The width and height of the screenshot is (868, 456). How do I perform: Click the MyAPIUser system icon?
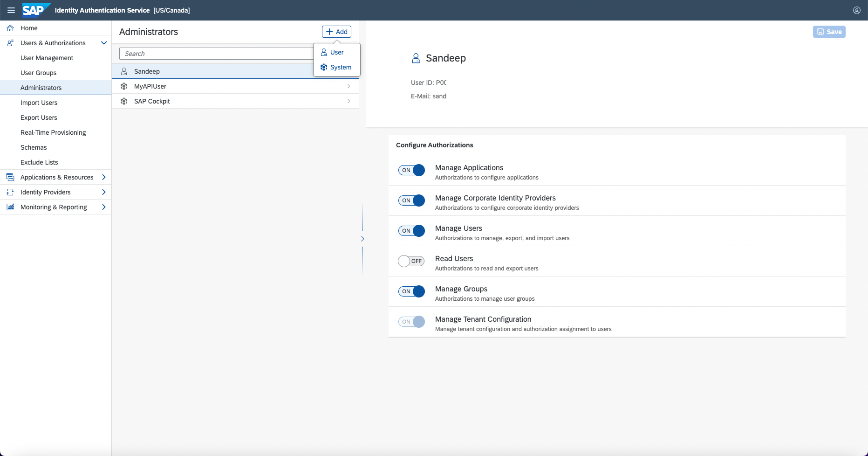click(124, 86)
